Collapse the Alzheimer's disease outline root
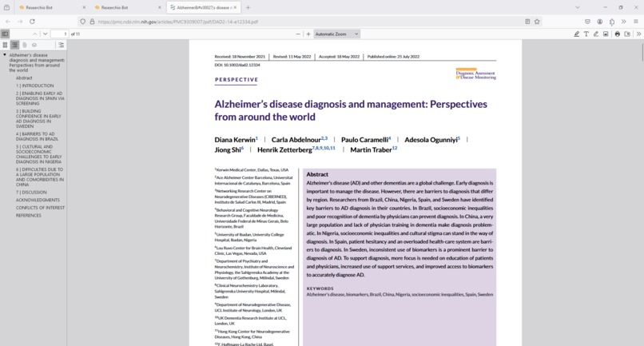Viewport: 644px width, 346px height. point(5,54)
